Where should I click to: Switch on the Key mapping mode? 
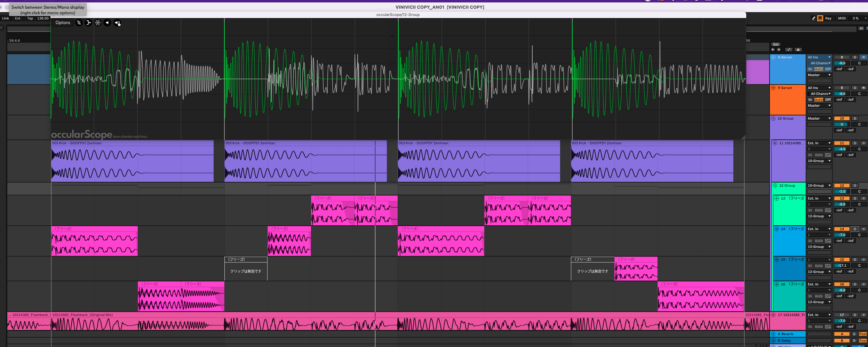(828, 18)
